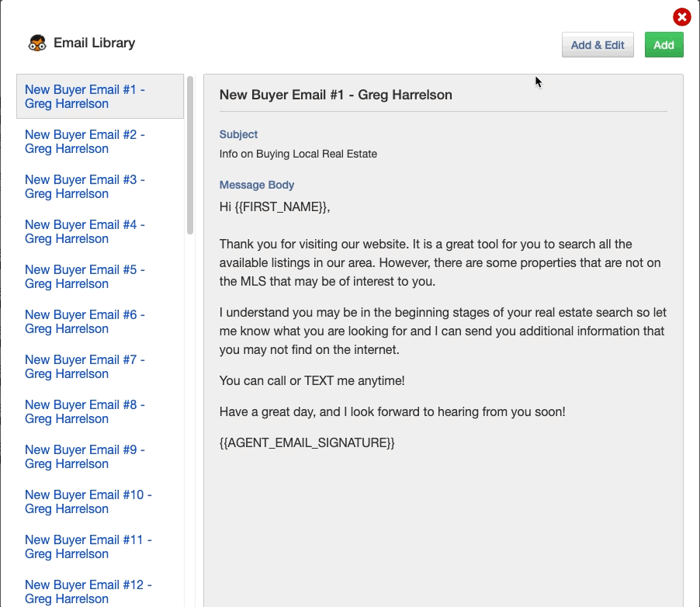Click the line You can call or TEXT me anytime!
700x607 pixels.
click(x=312, y=380)
